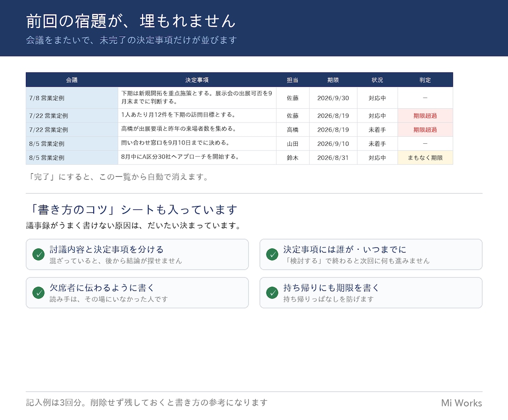Image resolution: width=508 pixels, height=420 pixels.
Task: Select the 高橋が出展要項 decision cell
Action: [197, 130]
